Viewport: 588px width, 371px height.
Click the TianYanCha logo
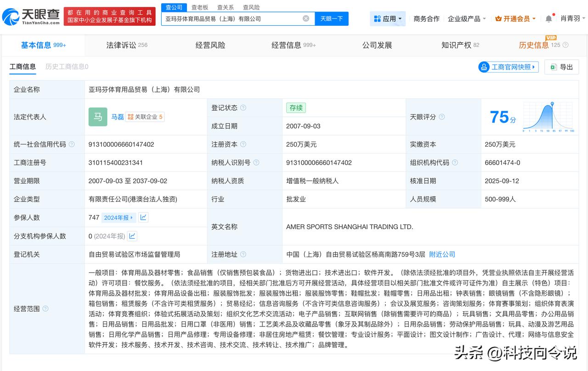[x=31, y=17]
